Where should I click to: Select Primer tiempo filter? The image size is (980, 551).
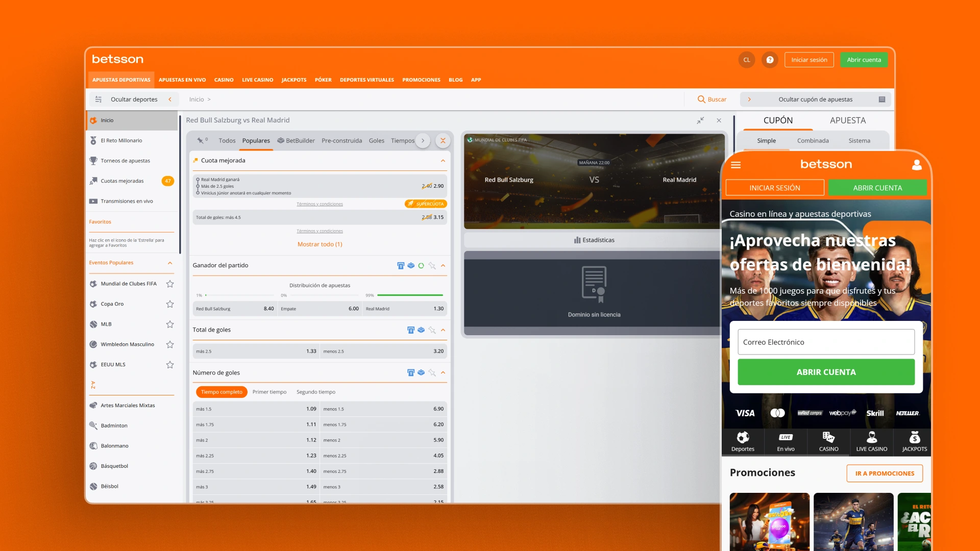[x=269, y=392]
